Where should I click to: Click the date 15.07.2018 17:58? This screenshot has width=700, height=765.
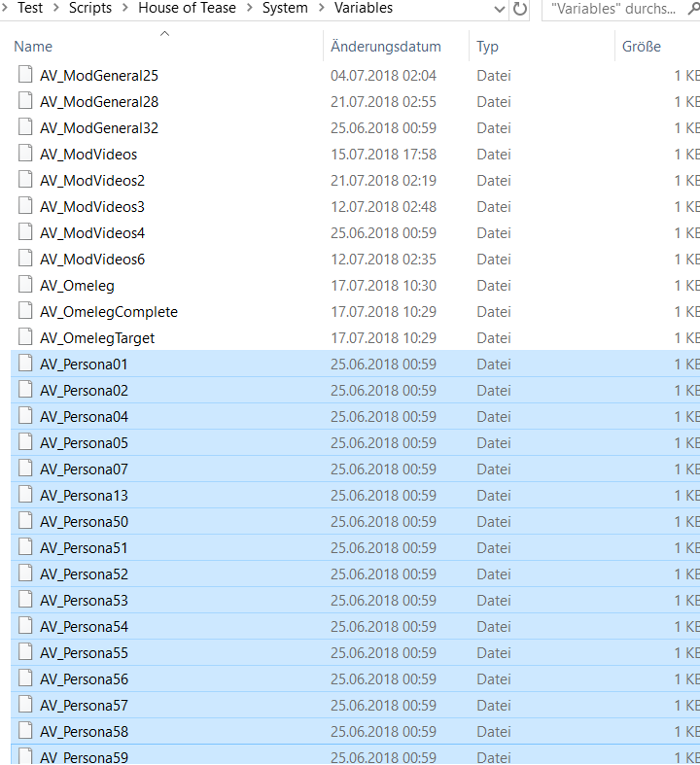click(x=383, y=155)
